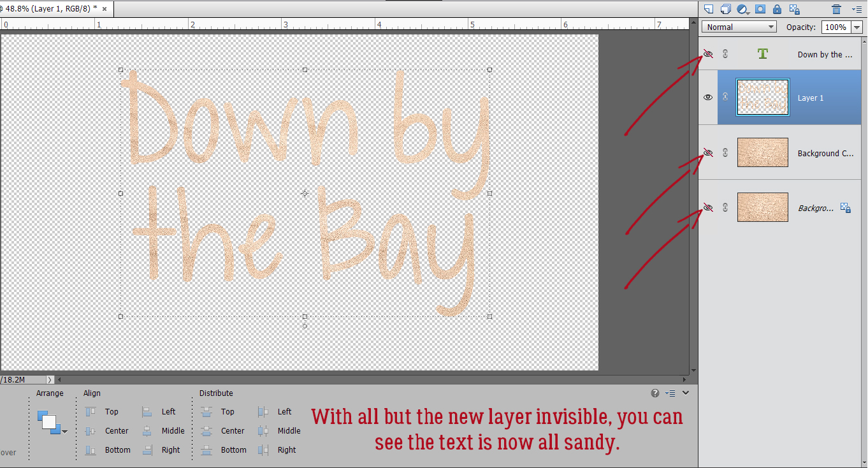Viewport: 868px width, 468px height.
Task: Open the tool options list menu icon
Action: point(670,393)
